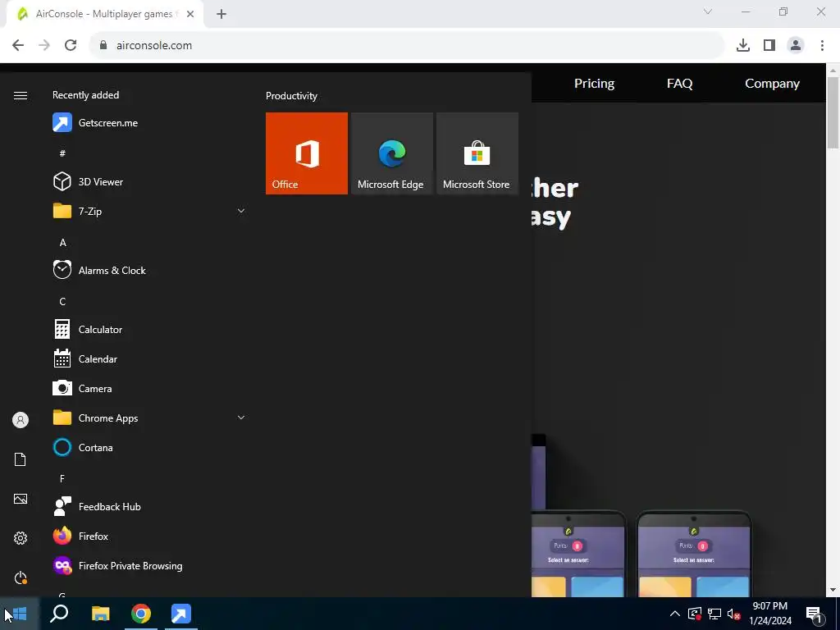Click the F letter group header
840x630 pixels.
click(x=62, y=478)
